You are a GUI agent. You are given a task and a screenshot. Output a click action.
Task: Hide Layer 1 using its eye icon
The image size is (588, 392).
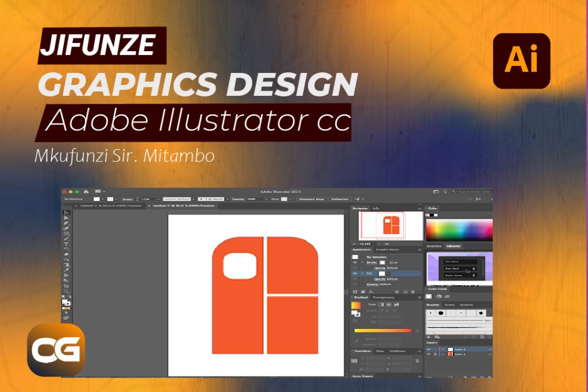pos(429,354)
